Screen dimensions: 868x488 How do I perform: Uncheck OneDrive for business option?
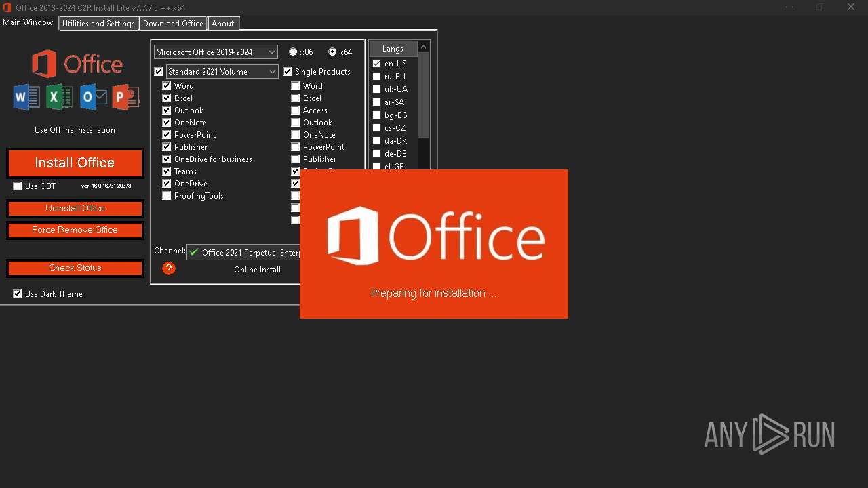click(x=167, y=159)
